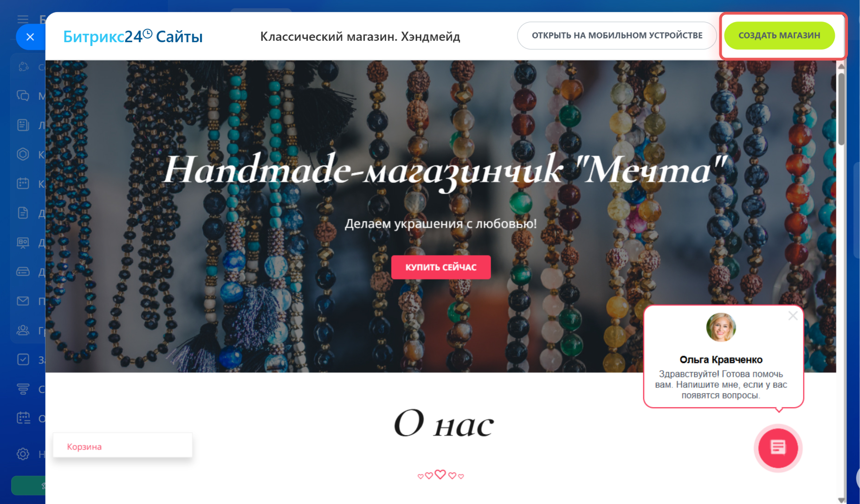860x504 pixels.
Task: Open the tasks checkmark sidebar icon
Action: tap(23, 359)
